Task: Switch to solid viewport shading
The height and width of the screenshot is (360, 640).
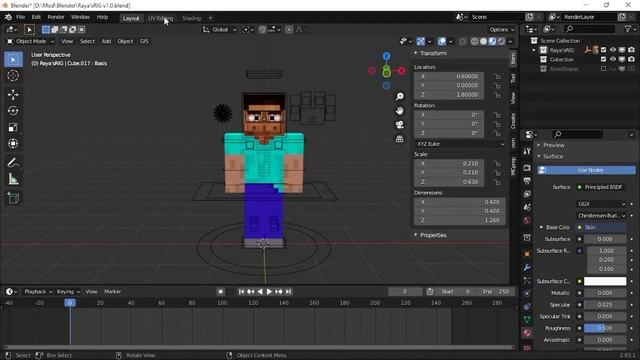Action: click(x=483, y=41)
